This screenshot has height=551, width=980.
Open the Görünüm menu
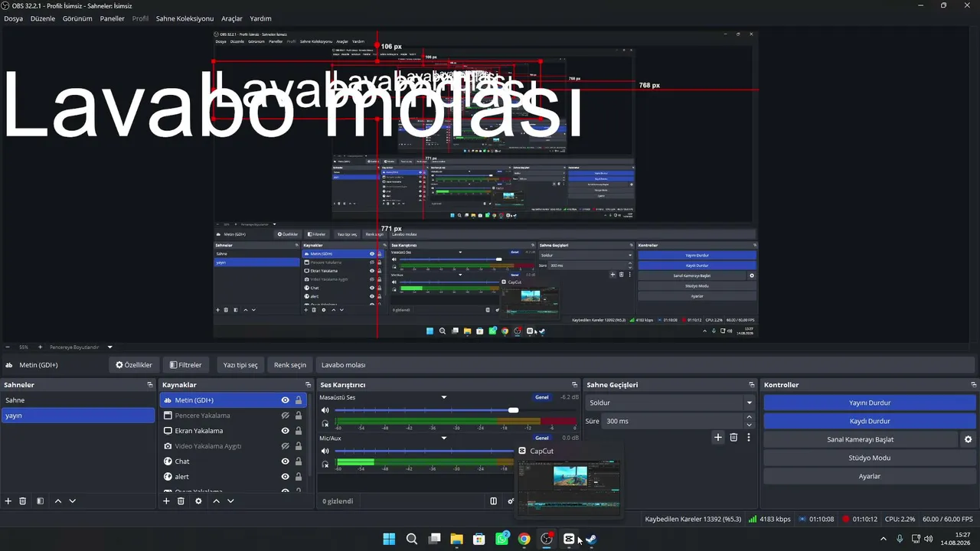pos(77,18)
